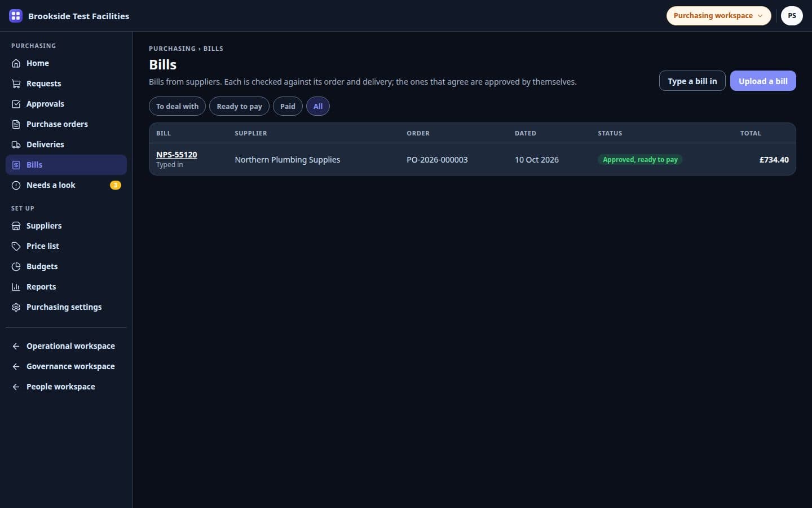Click the Brookside Test Facilities title

click(x=78, y=16)
